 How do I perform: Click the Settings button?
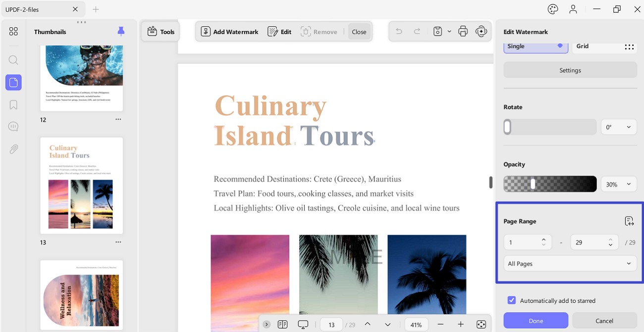coord(570,70)
